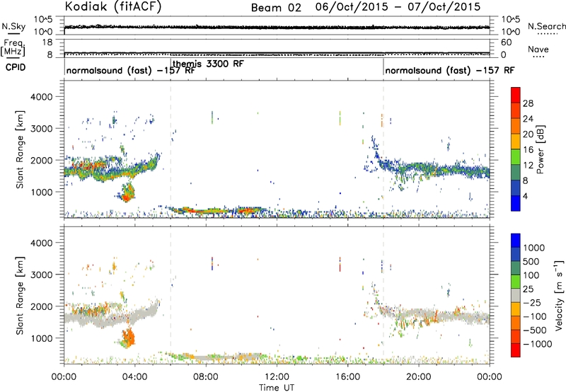Click the '16:00' time tick label

347,377
